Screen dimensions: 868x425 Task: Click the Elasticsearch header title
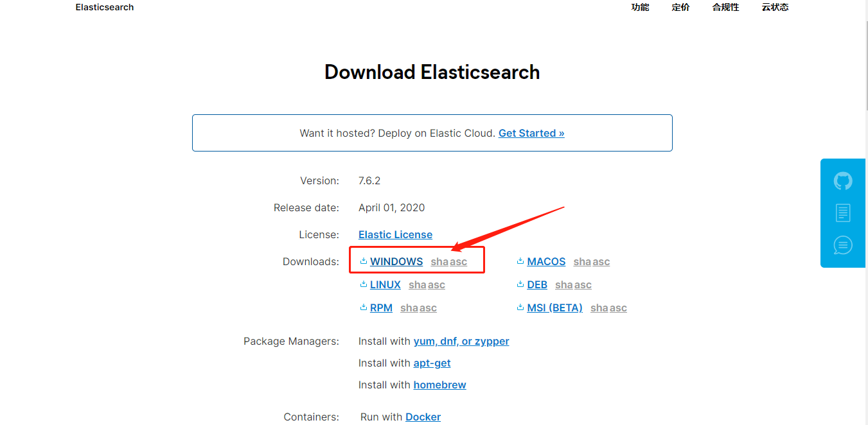[x=105, y=7]
